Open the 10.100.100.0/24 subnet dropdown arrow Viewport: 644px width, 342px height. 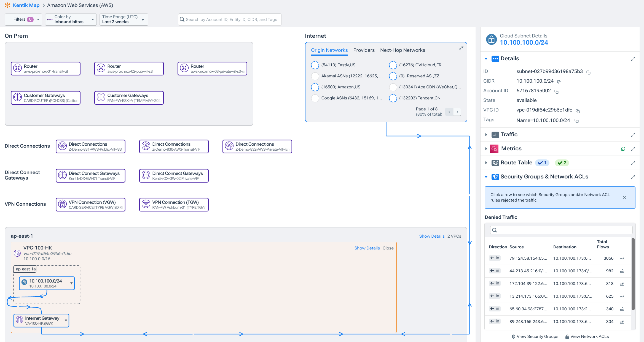tap(71, 283)
